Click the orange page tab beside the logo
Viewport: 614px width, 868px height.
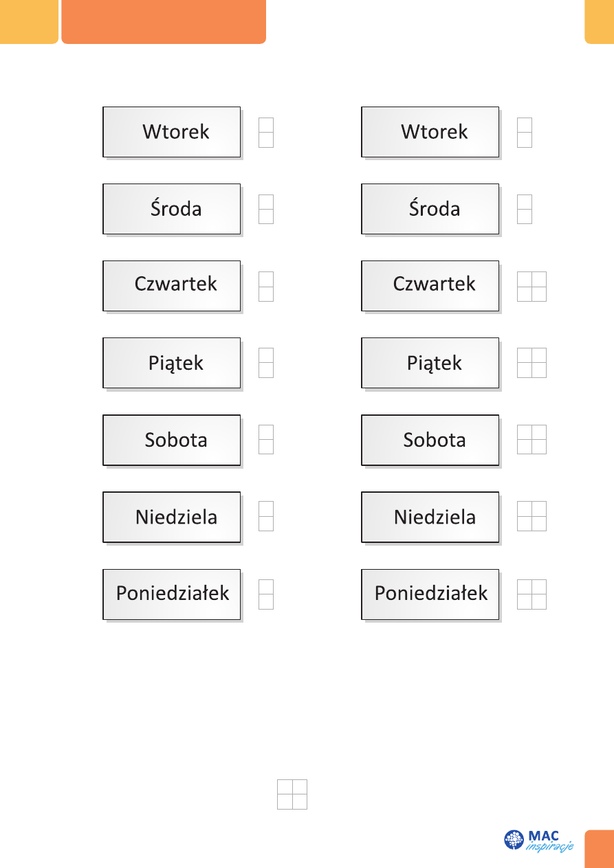click(599, 849)
